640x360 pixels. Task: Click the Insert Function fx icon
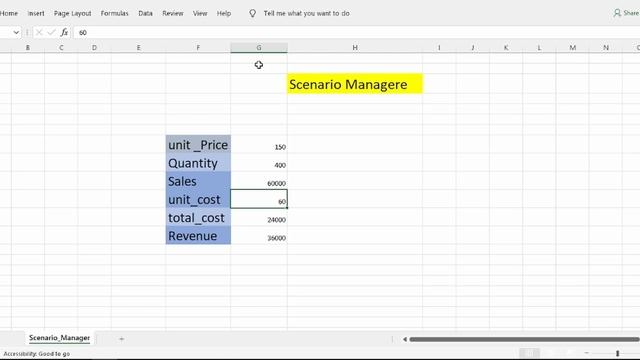pyautogui.click(x=64, y=32)
